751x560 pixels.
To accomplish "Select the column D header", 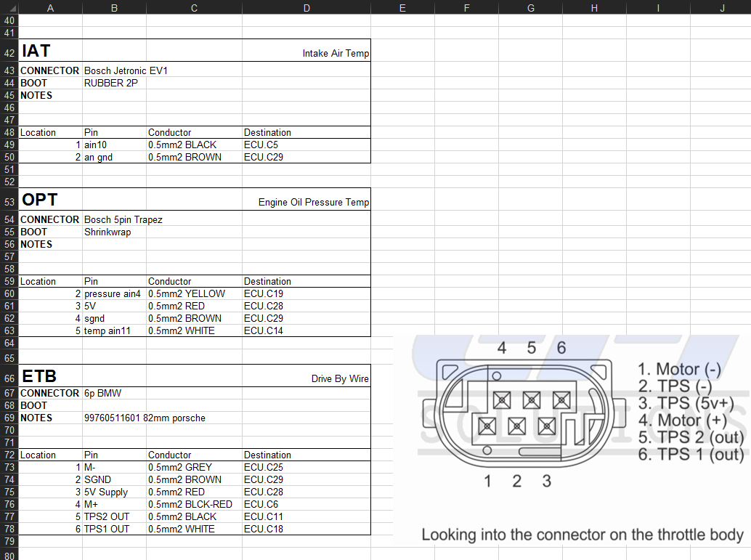I will 307,7.
